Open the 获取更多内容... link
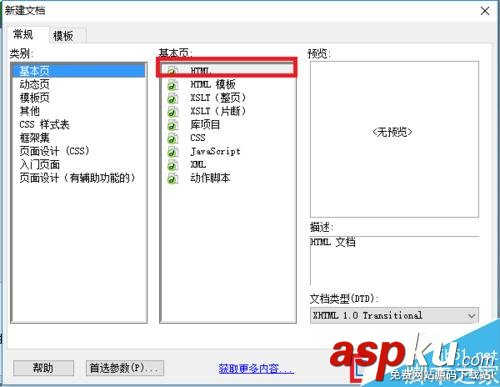The height and width of the screenshot is (387, 500). click(256, 368)
